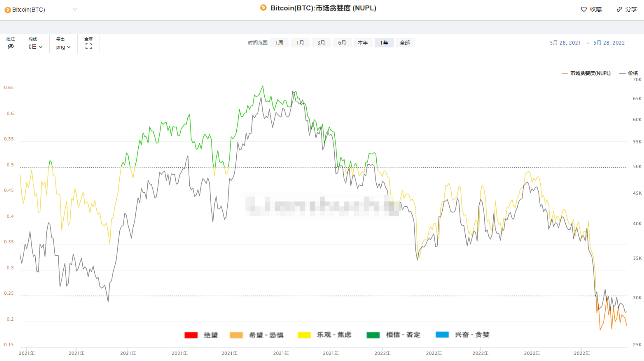Click the 0.65 left axis value
This screenshot has height=361, width=644.
coord(9,87)
